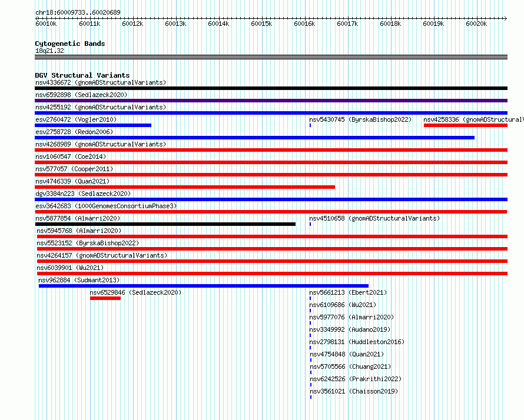Click the esv3642683 red variant bar
Screen dimensions: 524x420
click(271, 212)
